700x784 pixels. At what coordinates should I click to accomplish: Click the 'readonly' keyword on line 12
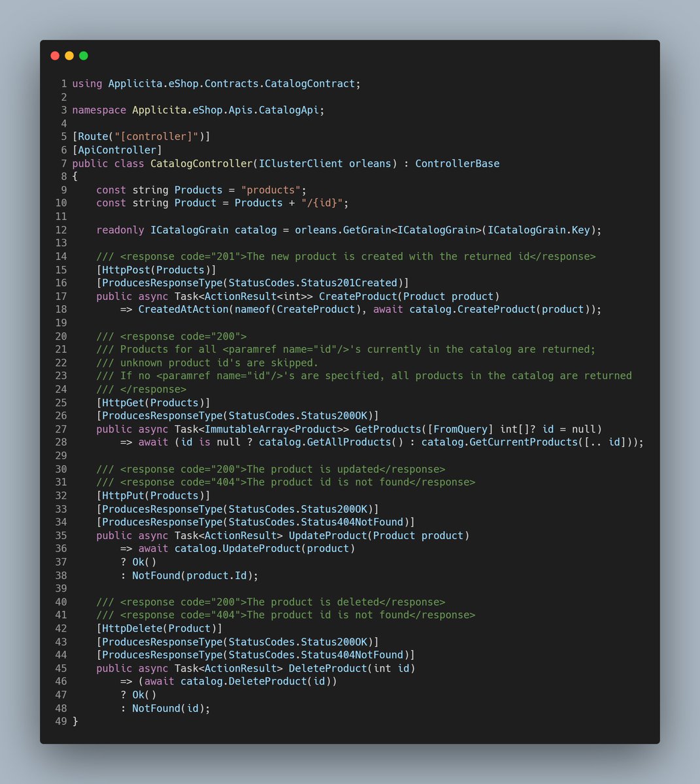tap(120, 230)
